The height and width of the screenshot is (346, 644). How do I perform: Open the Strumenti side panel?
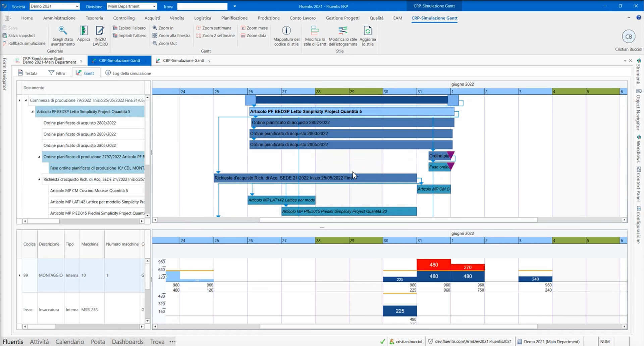tap(639, 71)
